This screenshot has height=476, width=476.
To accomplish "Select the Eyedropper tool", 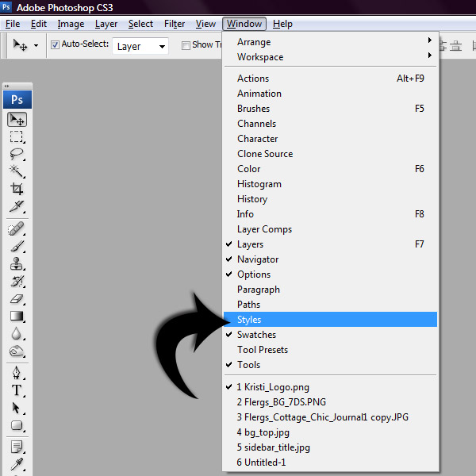I will (x=17, y=464).
